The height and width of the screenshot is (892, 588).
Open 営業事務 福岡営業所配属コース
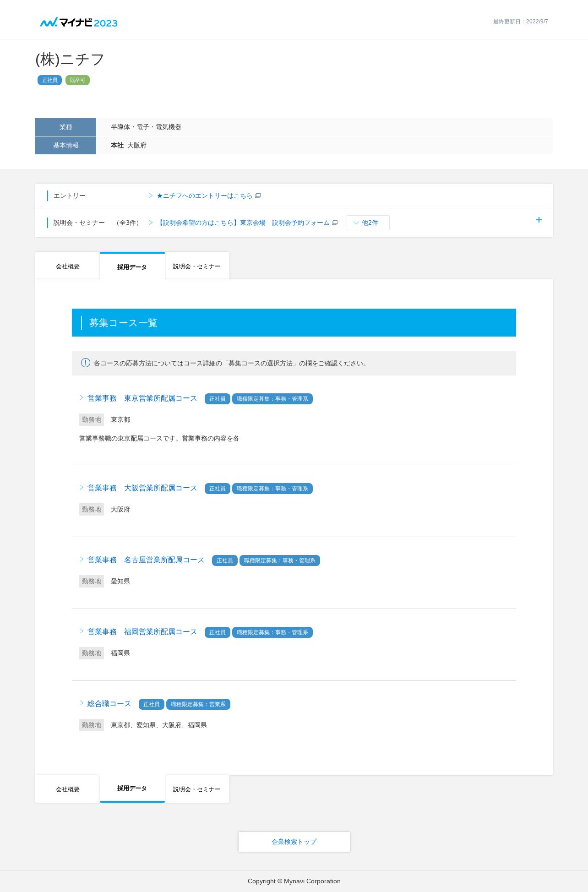[142, 632]
